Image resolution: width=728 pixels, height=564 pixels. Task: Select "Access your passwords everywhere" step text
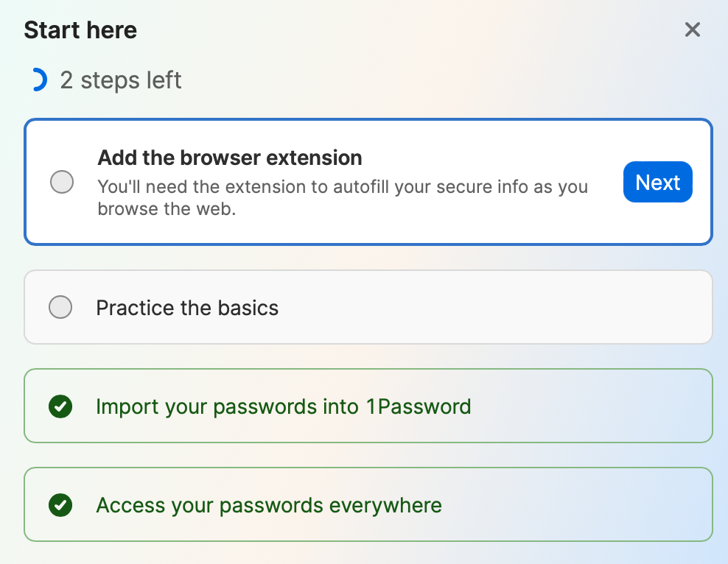coord(269,506)
